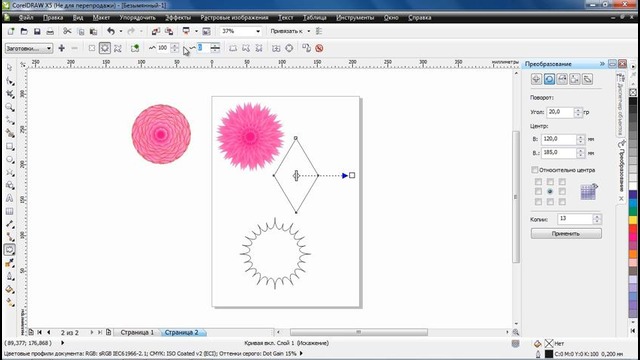Click the Undo arrow icon
640x360 pixels.
[111, 31]
